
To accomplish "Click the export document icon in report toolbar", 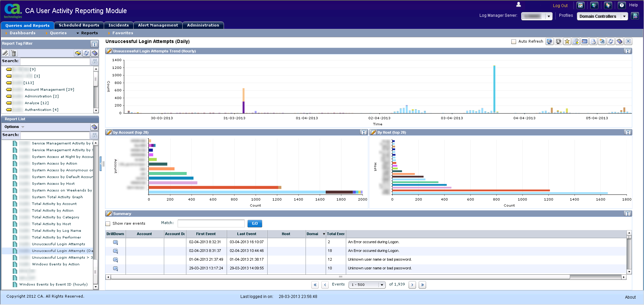I will (x=576, y=41).
